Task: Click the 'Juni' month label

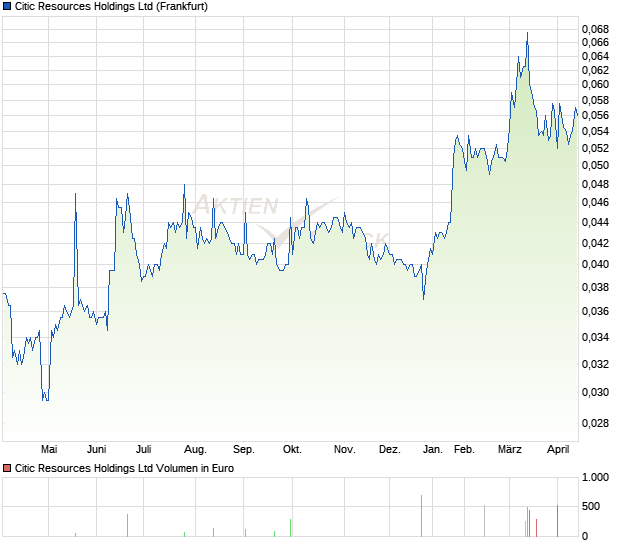Action: click(96, 450)
